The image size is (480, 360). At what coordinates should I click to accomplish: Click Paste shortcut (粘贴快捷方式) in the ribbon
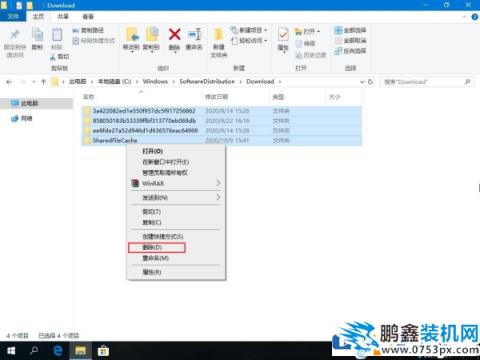[94, 41]
